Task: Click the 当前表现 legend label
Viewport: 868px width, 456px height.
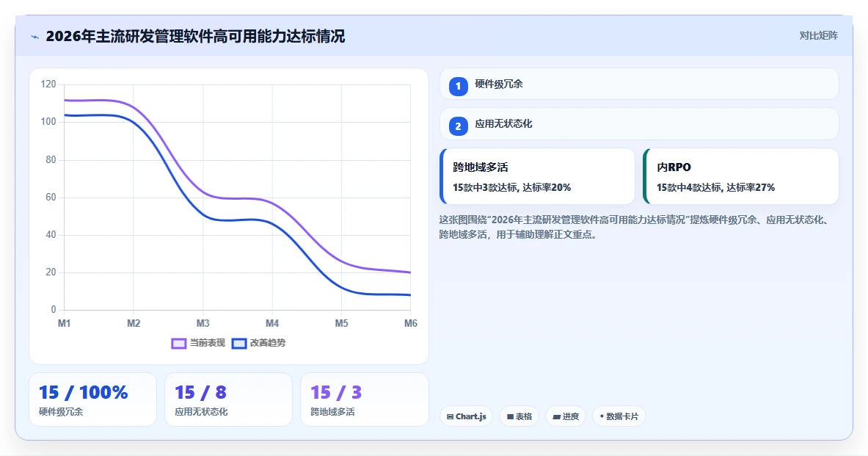Action: 207,343
